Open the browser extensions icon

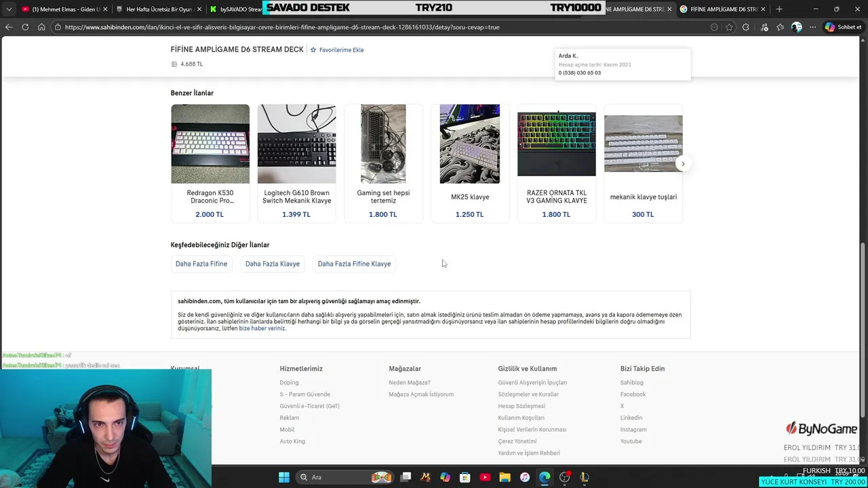pos(746,27)
